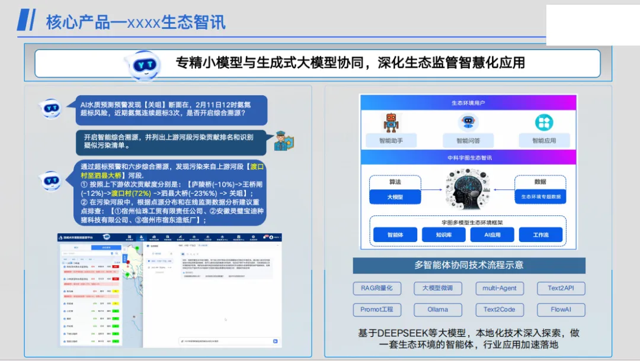Click the 智能体 framework button

point(395,235)
